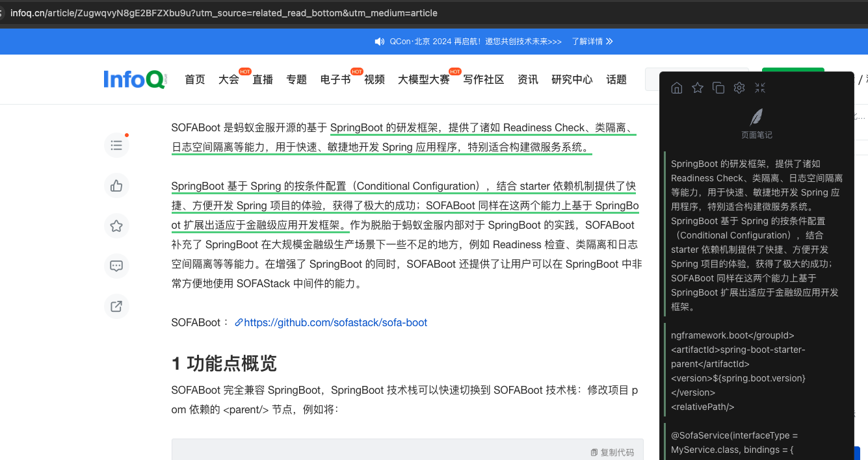Image resolution: width=868 pixels, height=460 pixels.
Task: Open the 专题 menu item
Action: (296, 79)
